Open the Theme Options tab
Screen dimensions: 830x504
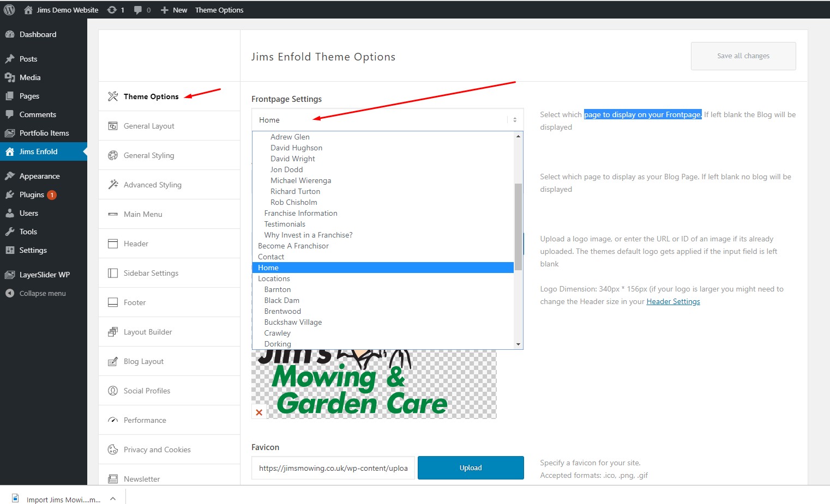point(169,96)
